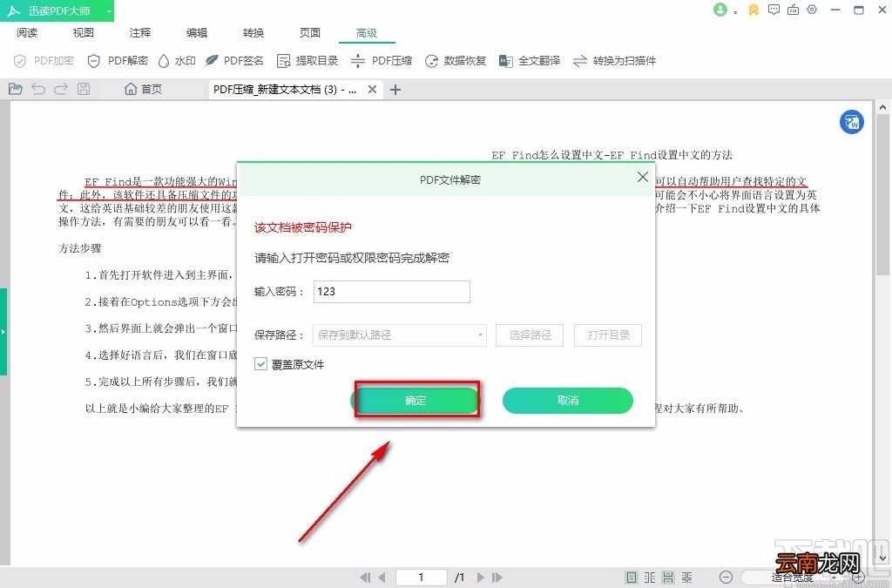Close the PDF文件解密 dialog

coord(642,177)
